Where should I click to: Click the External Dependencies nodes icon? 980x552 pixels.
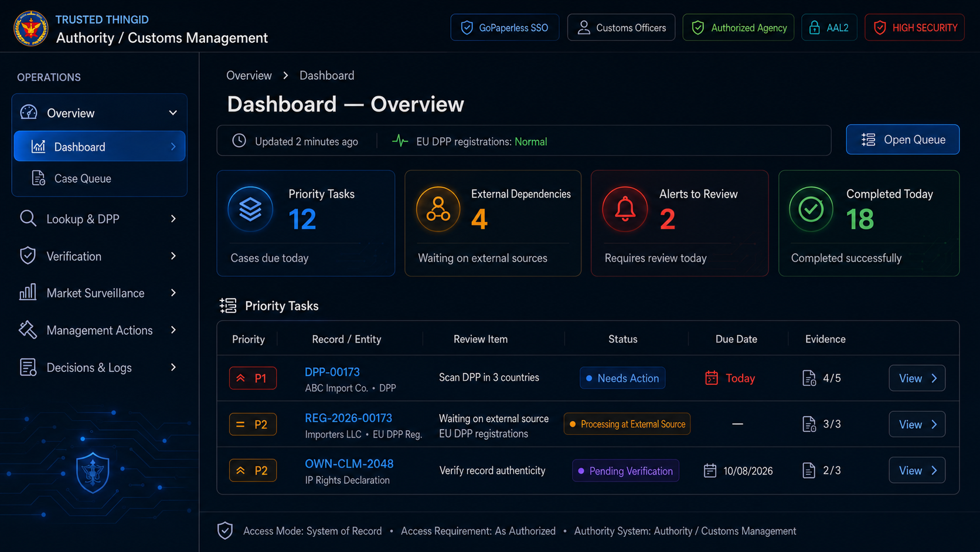pos(438,209)
